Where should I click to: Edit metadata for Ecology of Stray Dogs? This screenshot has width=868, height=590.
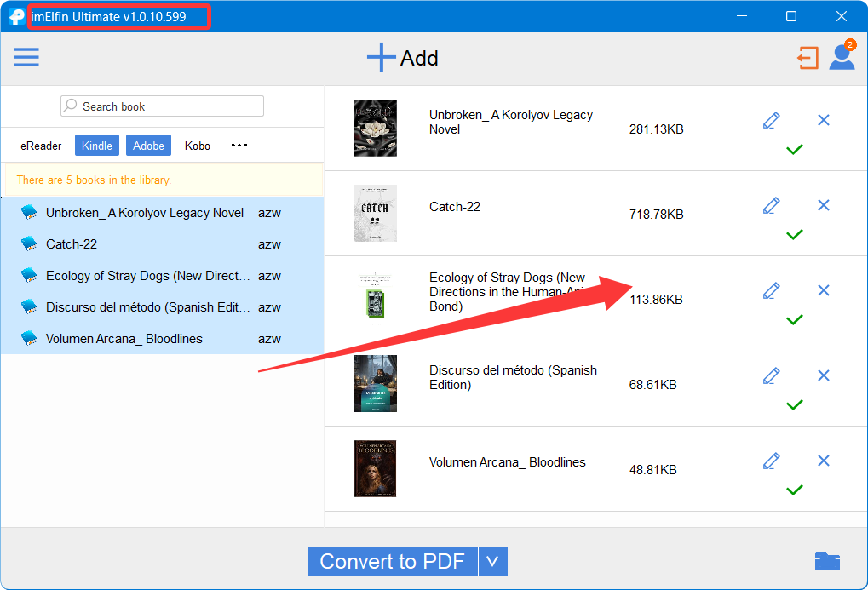coord(771,290)
